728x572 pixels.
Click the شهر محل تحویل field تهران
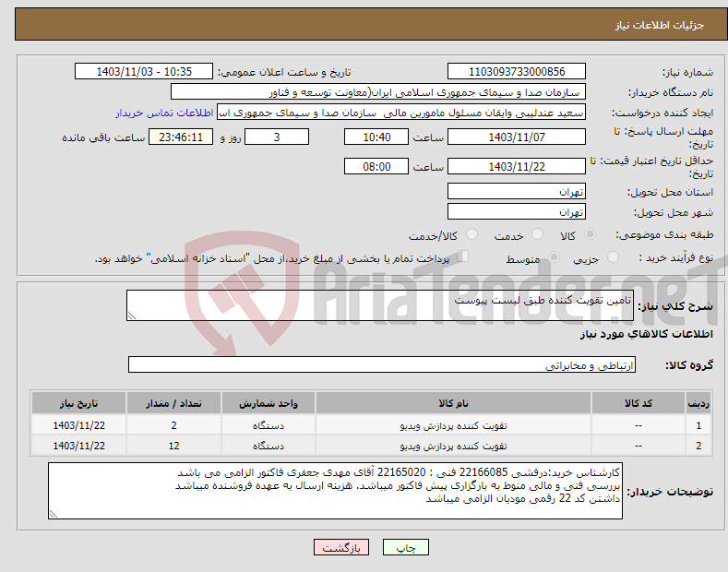517,211
